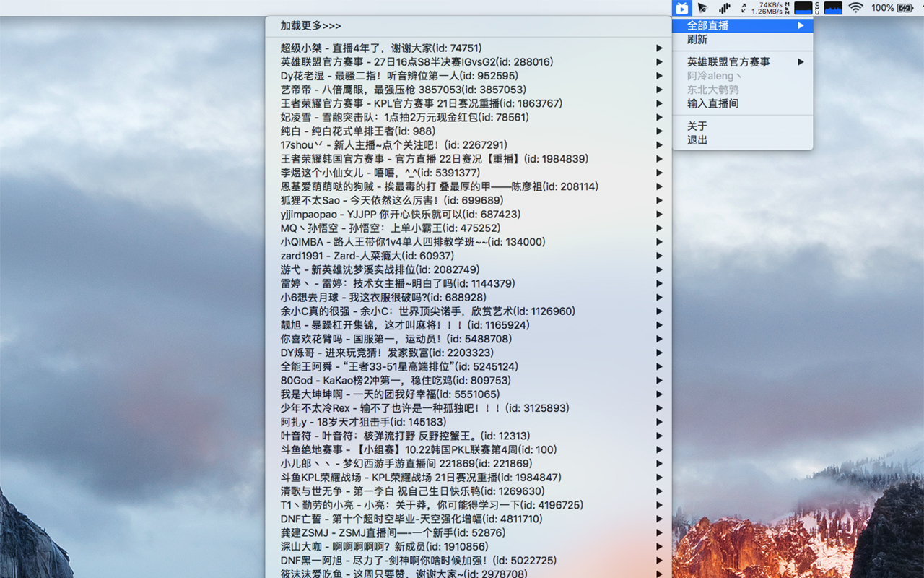Select MQ丶孙悟空 stream entry

[x=468, y=228]
